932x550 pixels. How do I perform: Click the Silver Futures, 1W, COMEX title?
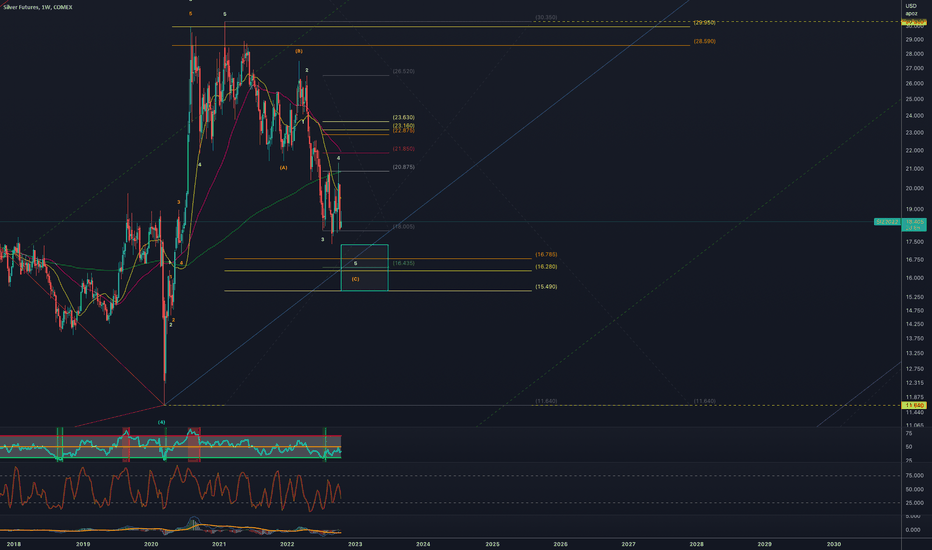[37, 7]
